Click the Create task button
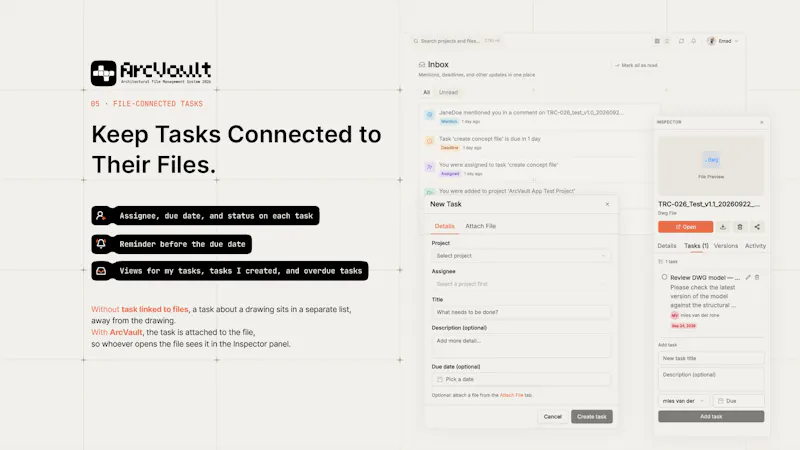Image resolution: width=800 pixels, height=450 pixels. click(592, 417)
